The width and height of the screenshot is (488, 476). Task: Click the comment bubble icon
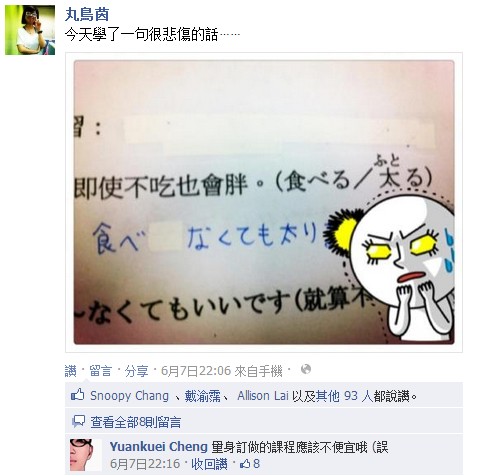click(78, 422)
